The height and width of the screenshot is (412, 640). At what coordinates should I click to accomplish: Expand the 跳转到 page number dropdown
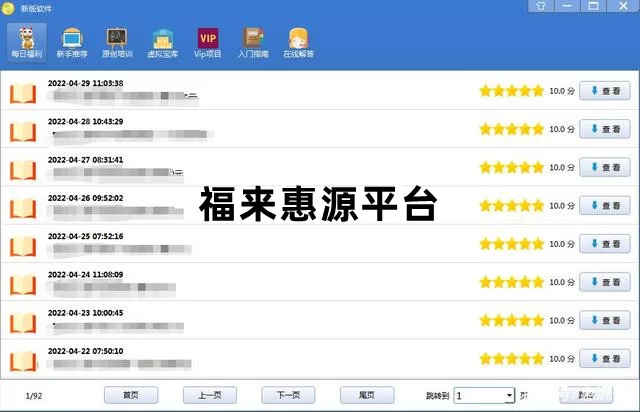click(x=509, y=395)
